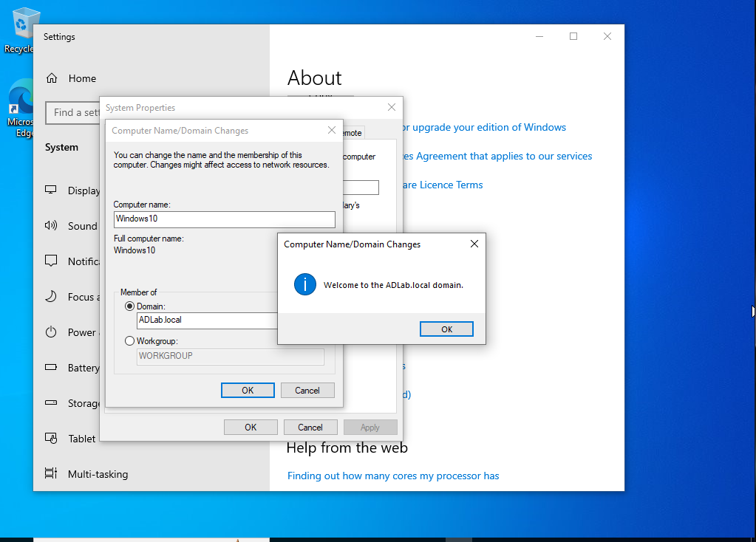756x542 pixels.
Task: Click the Tablet icon in the Settings sidebar
Action: (51, 438)
